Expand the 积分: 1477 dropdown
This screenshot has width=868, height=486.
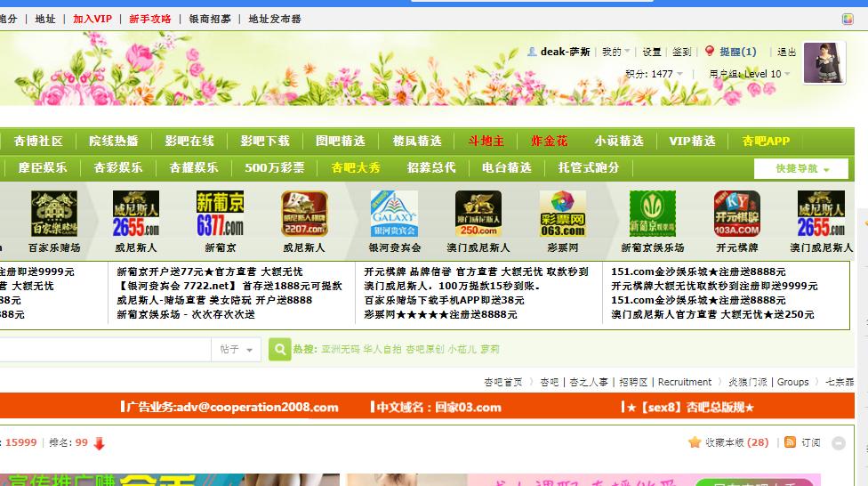point(654,74)
